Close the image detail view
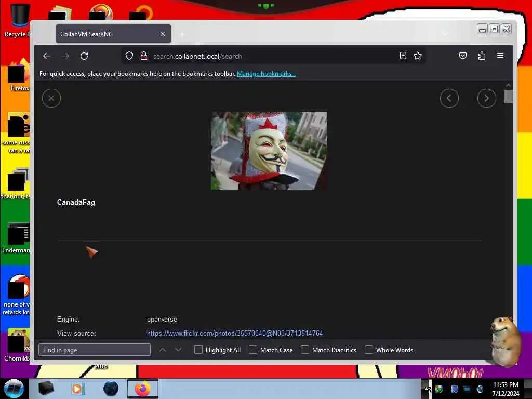Image resolution: width=532 pixels, height=399 pixels. click(x=51, y=98)
